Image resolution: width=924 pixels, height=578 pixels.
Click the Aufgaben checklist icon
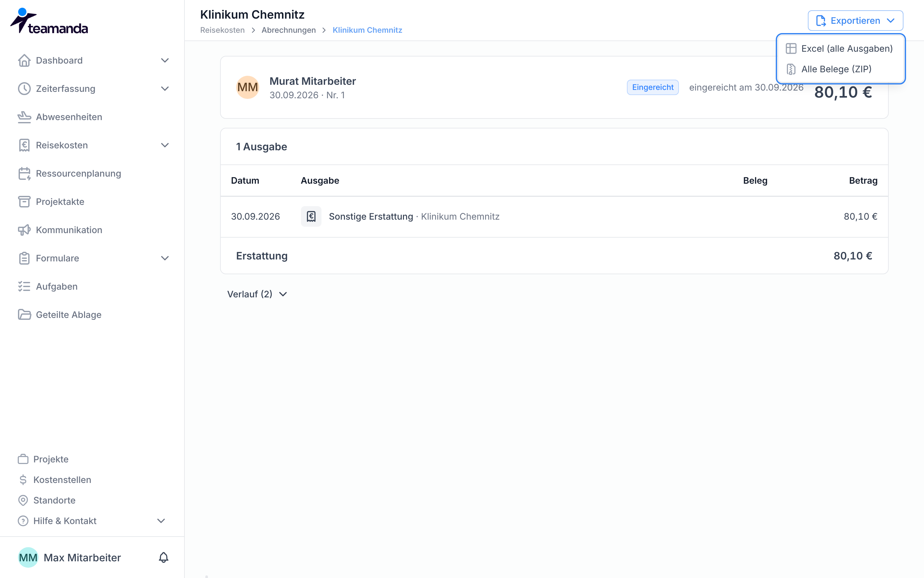[x=24, y=287]
